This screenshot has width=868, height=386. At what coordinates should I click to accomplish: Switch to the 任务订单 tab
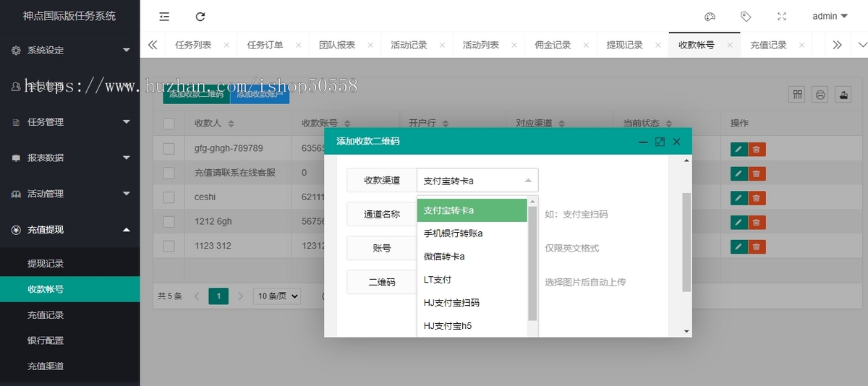pos(265,45)
